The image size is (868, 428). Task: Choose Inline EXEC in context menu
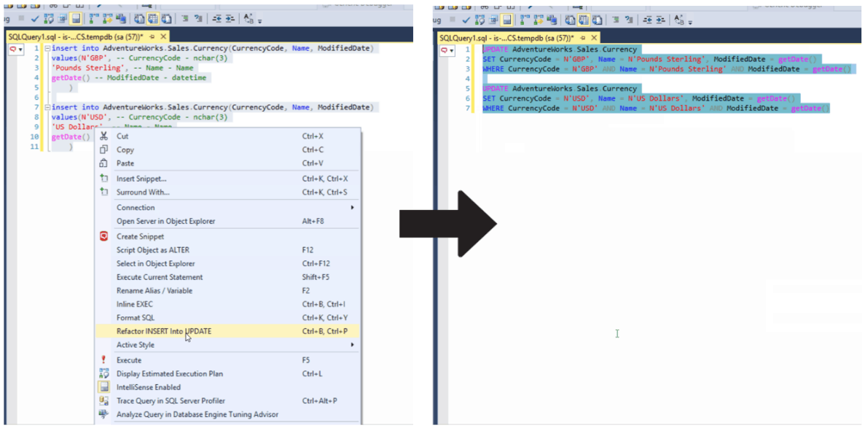pyautogui.click(x=227, y=304)
